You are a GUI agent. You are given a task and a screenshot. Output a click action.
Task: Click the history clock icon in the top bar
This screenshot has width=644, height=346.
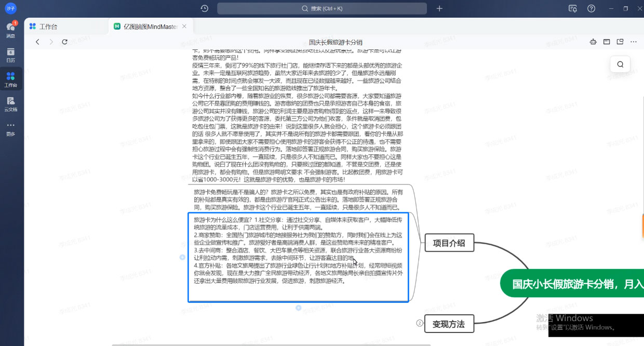[204, 8]
